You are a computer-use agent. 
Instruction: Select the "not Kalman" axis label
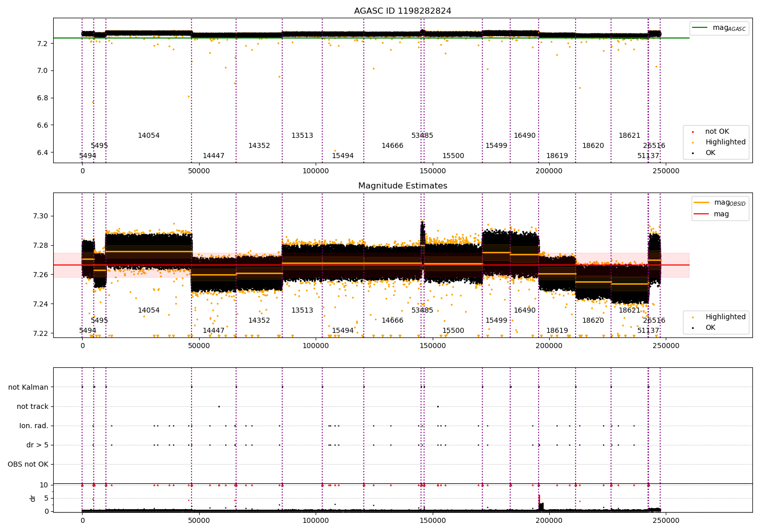click(x=28, y=388)
